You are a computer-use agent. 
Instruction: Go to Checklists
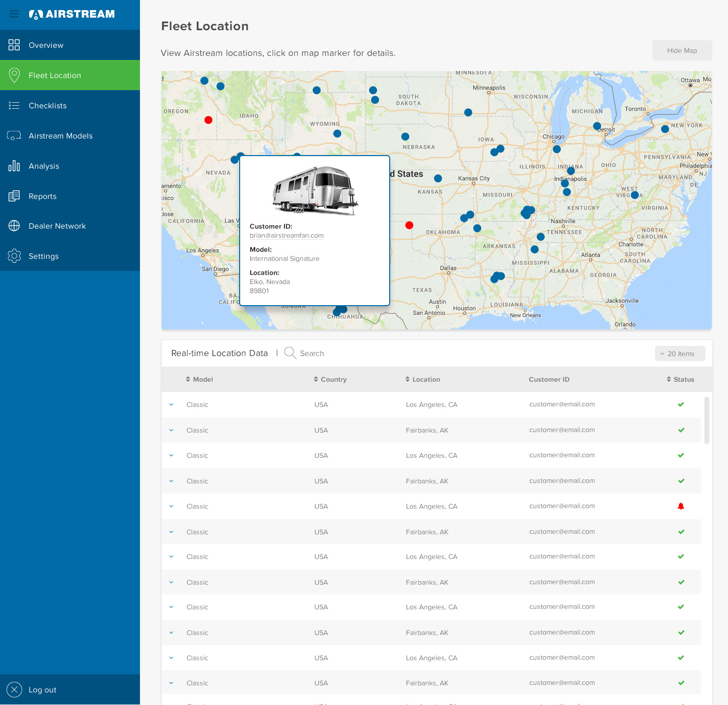70,105
